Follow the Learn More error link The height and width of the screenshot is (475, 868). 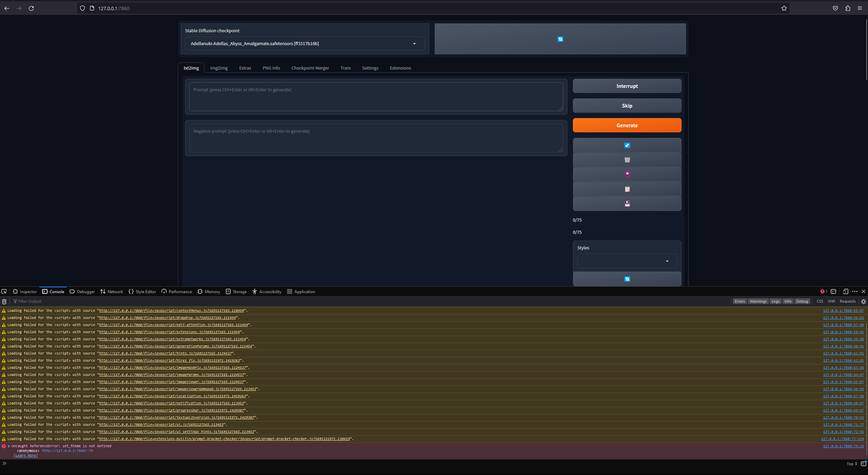pyautogui.click(x=25, y=455)
